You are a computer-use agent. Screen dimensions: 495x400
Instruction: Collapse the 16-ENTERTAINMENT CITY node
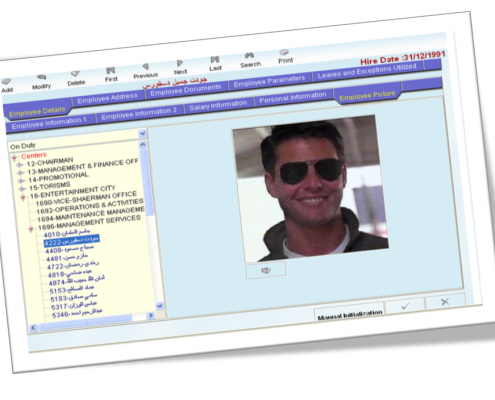(23, 198)
